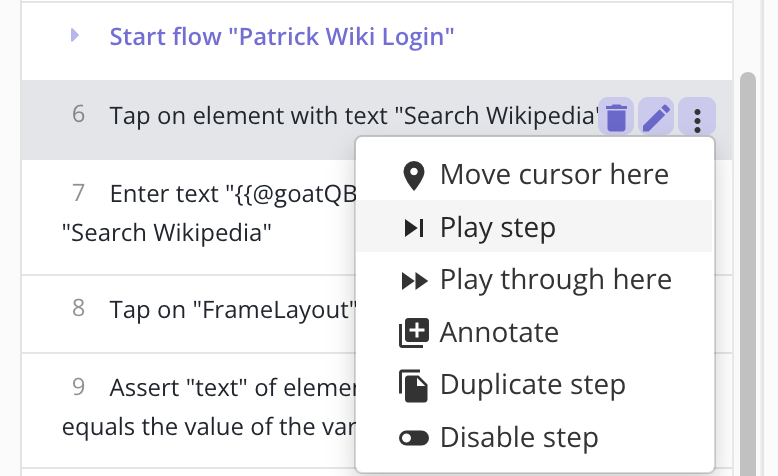The width and height of the screenshot is (778, 476).
Task: Open the "Patrick Wiki Login" flow link
Action: click(x=282, y=38)
